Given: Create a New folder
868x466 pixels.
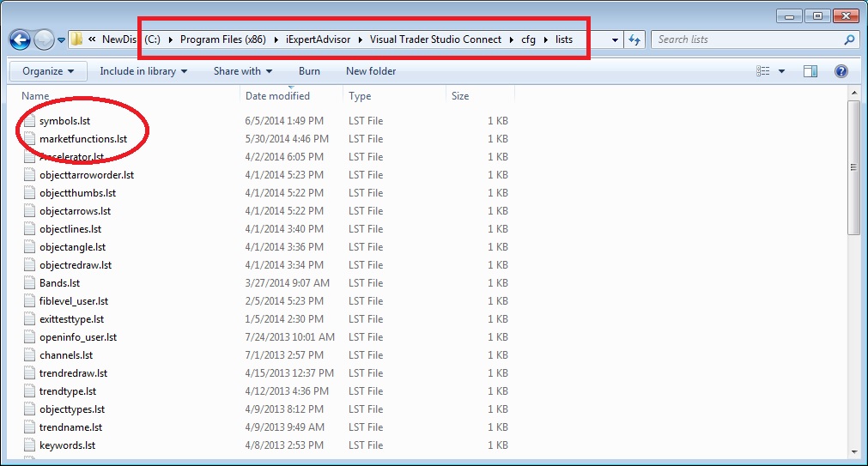Looking at the screenshot, I should [371, 71].
